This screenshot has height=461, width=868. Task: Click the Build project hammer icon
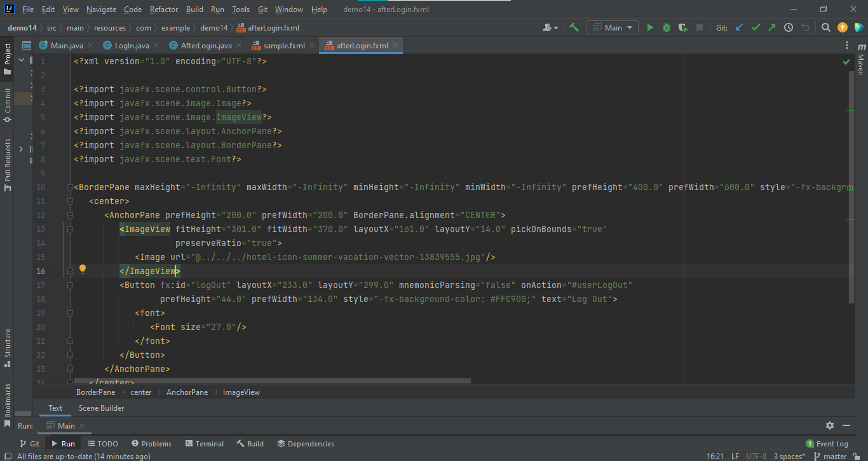click(574, 27)
